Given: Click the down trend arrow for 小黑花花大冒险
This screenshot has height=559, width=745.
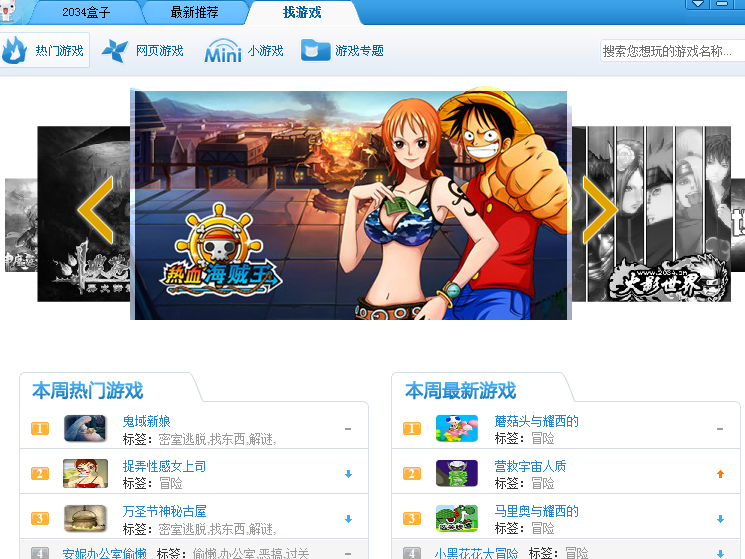Looking at the screenshot, I should 720,554.
